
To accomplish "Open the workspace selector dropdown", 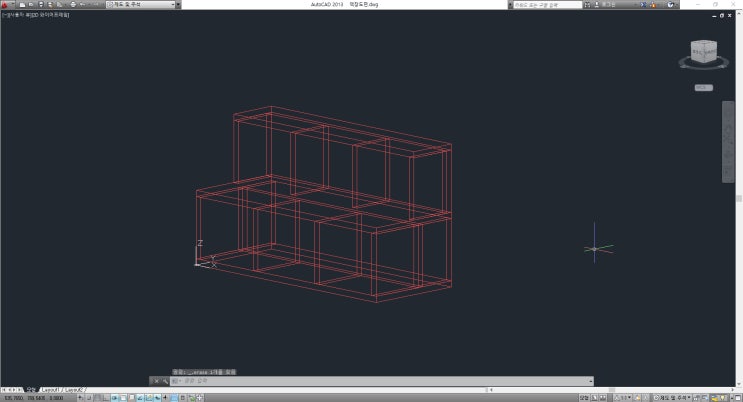I will point(140,5).
